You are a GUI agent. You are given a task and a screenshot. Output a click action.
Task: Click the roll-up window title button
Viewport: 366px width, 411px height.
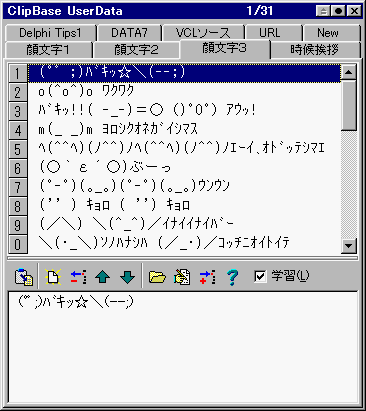click(323, 11)
